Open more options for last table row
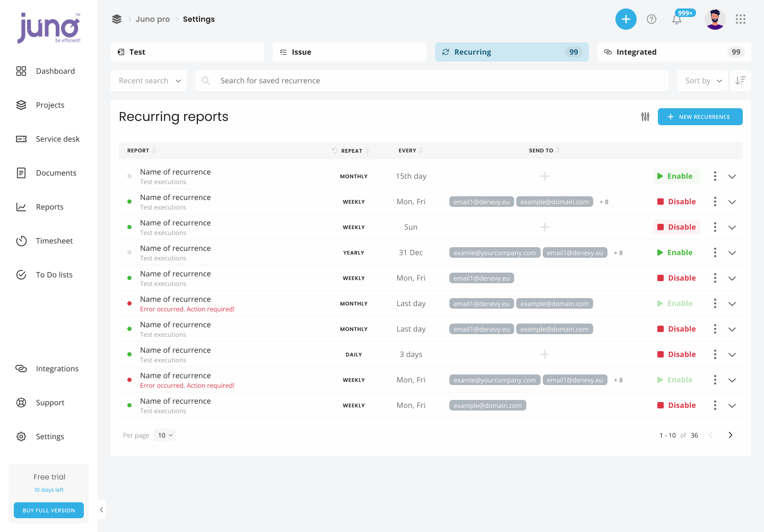The height and width of the screenshot is (532, 764). 715,405
